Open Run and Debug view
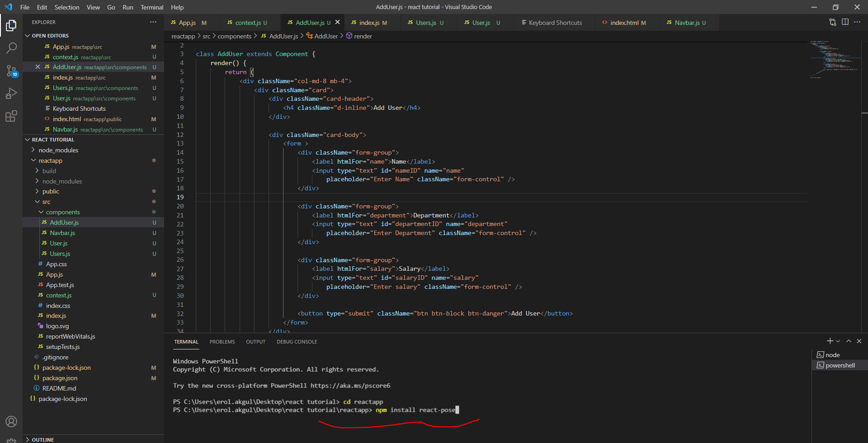 [x=11, y=94]
